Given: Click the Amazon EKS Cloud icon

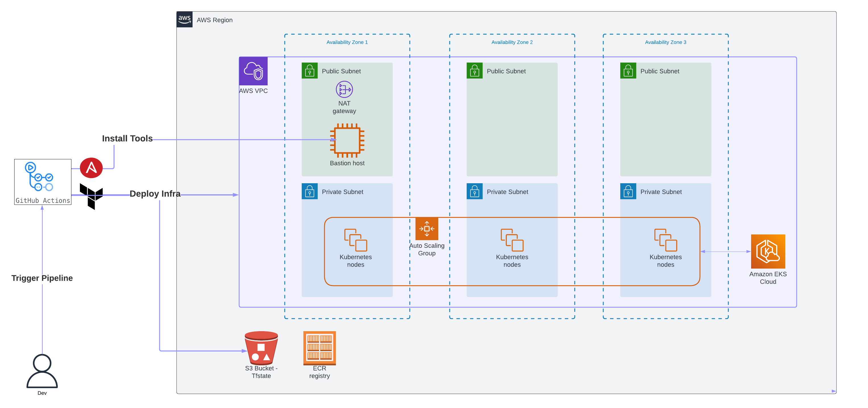Looking at the screenshot, I should click(768, 251).
